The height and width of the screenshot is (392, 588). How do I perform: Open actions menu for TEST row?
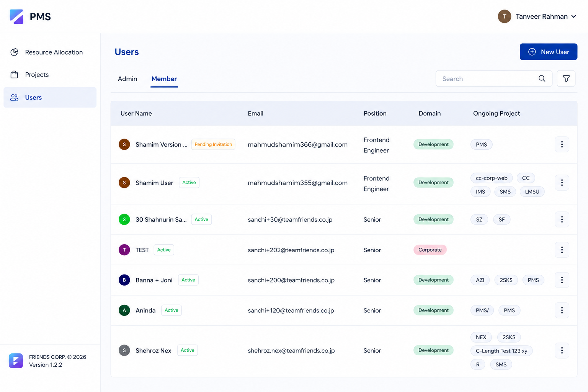point(562,250)
